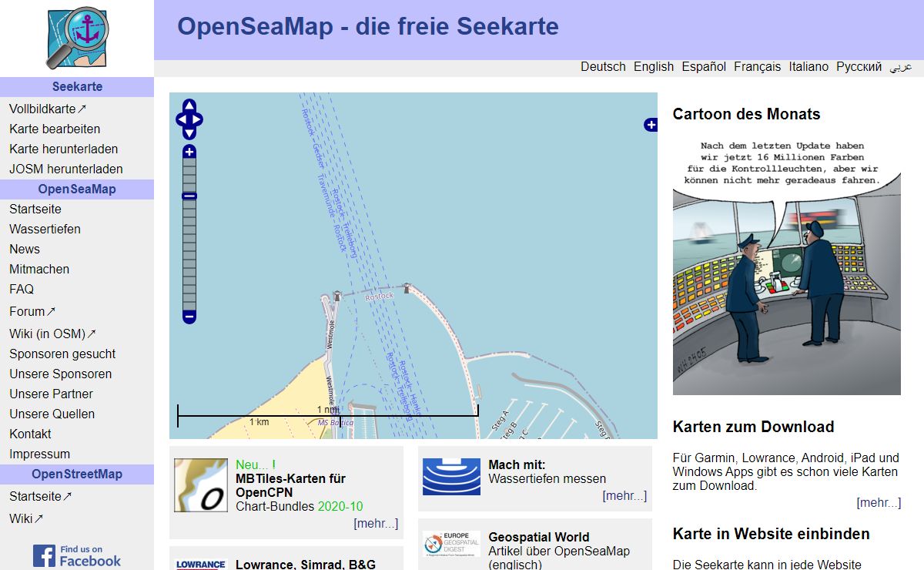The image size is (924, 570).
Task: Switch language to Italiano
Action: point(808,67)
